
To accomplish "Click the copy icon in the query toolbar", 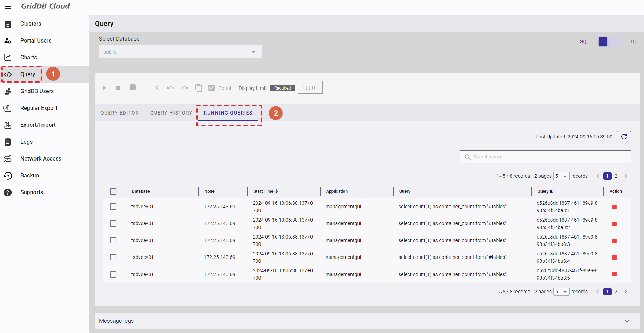I will [x=199, y=88].
